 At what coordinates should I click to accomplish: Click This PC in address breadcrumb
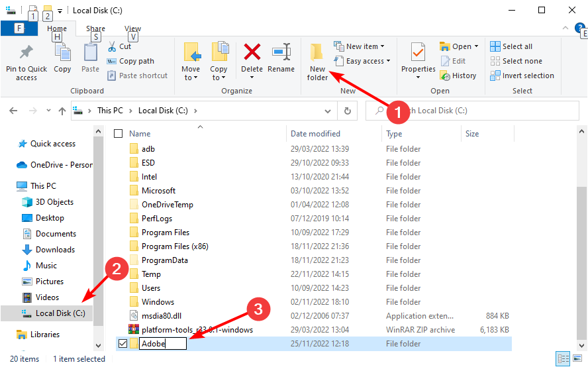[x=110, y=111]
